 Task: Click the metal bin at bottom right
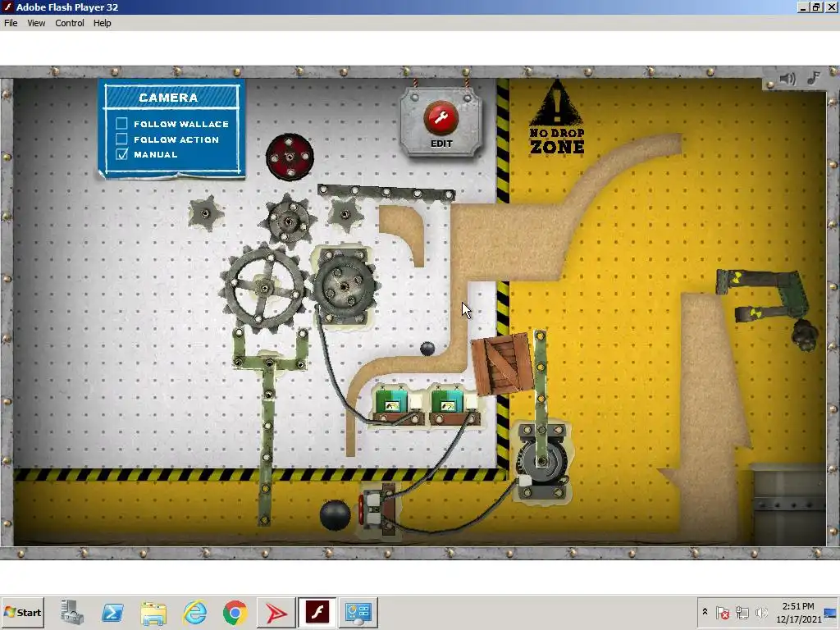[787, 504]
